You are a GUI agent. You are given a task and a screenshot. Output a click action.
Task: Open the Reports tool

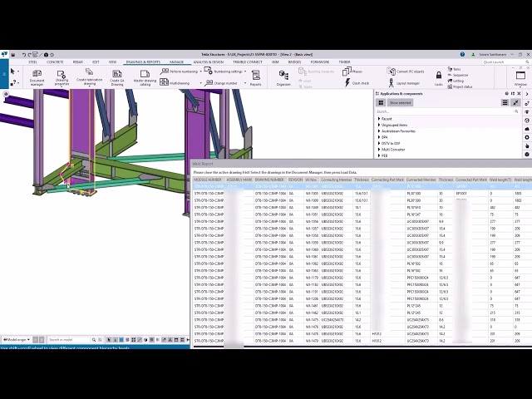tap(255, 77)
